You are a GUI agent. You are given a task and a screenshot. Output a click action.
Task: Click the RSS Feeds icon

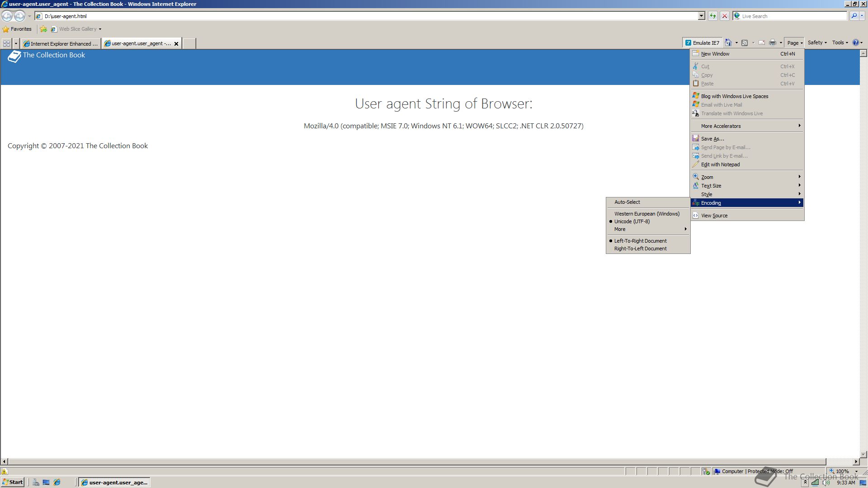[745, 43]
